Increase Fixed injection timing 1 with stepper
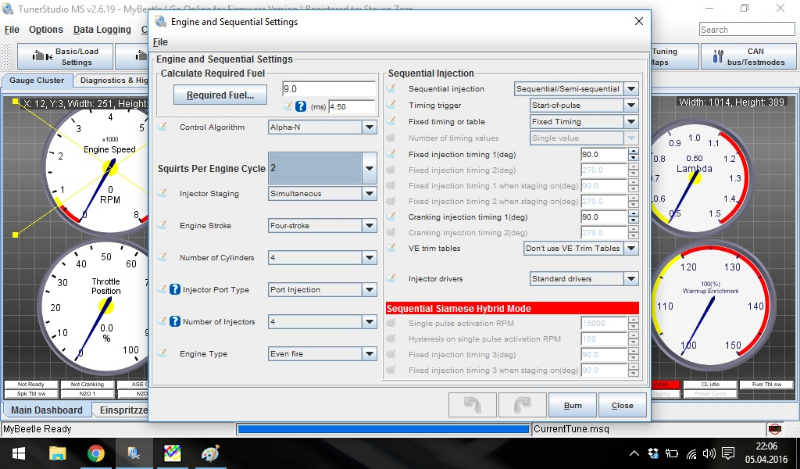This screenshot has height=469, width=800. point(633,151)
